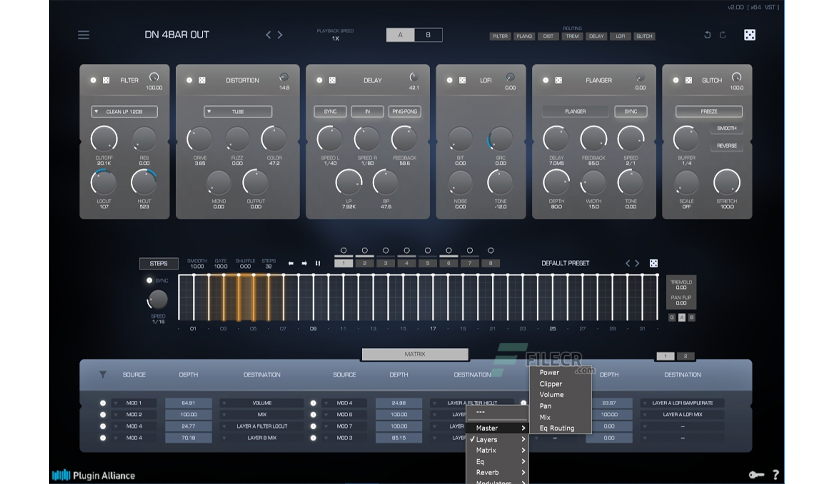Randomize all settings with the top-right dice

click(749, 35)
